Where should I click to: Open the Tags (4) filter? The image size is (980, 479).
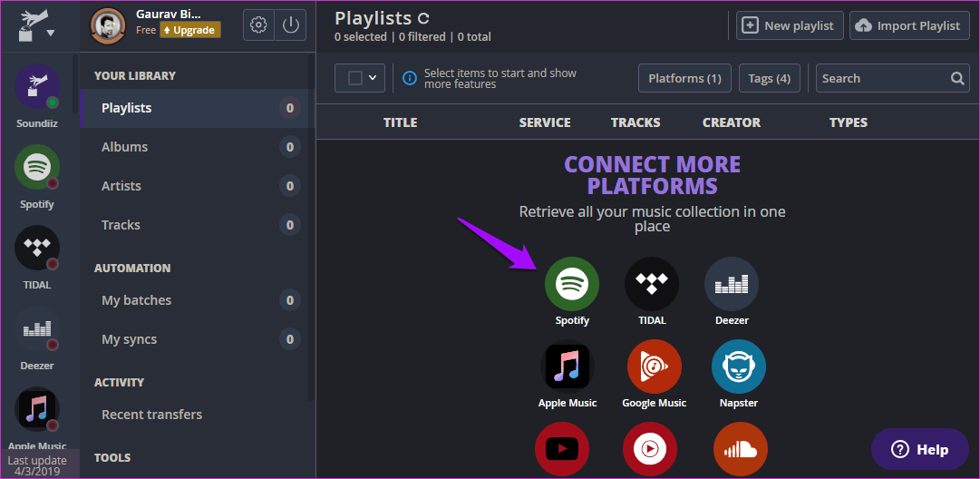(x=770, y=78)
